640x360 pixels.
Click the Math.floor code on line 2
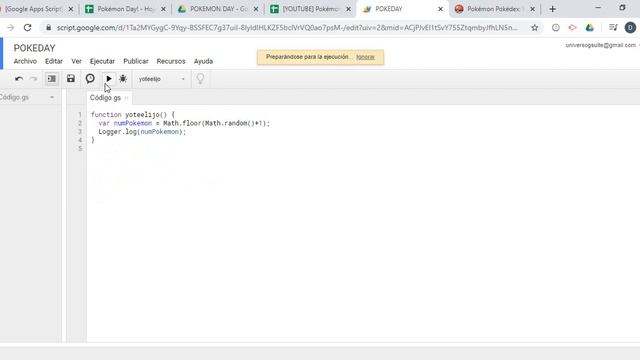(x=182, y=123)
